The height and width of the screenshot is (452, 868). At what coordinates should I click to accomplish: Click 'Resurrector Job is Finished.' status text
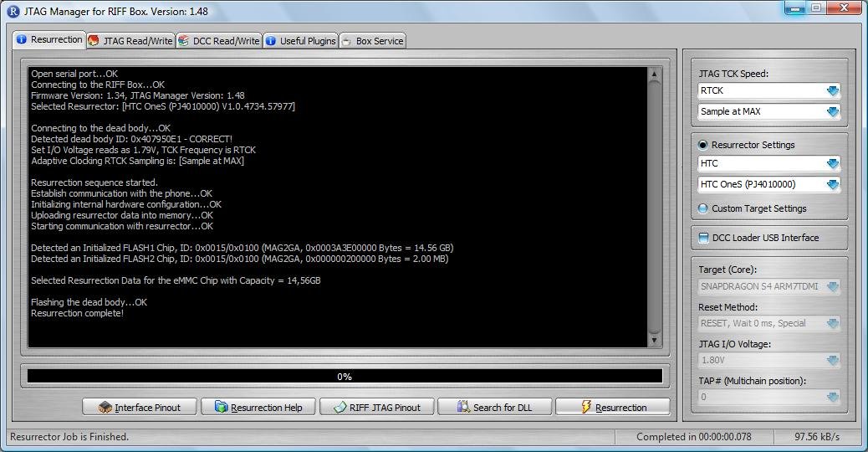(69, 437)
